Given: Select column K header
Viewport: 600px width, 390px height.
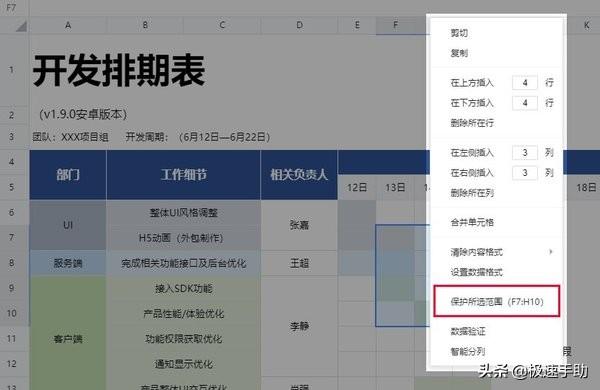Looking at the screenshot, I should 587,25.
